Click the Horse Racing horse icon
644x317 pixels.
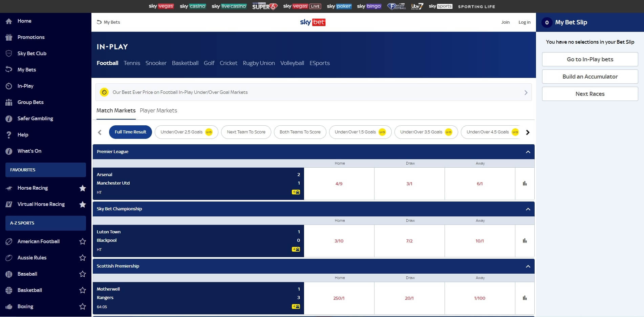click(9, 188)
